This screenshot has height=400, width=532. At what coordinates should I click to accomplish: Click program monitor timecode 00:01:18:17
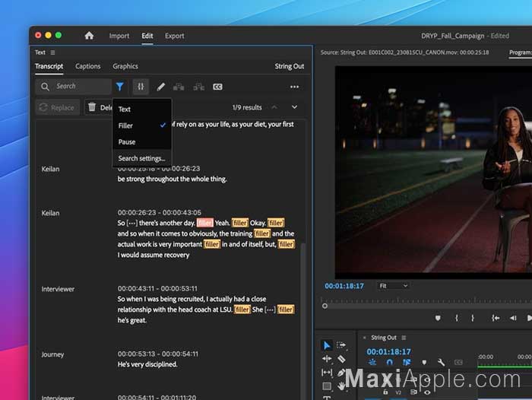click(x=344, y=286)
